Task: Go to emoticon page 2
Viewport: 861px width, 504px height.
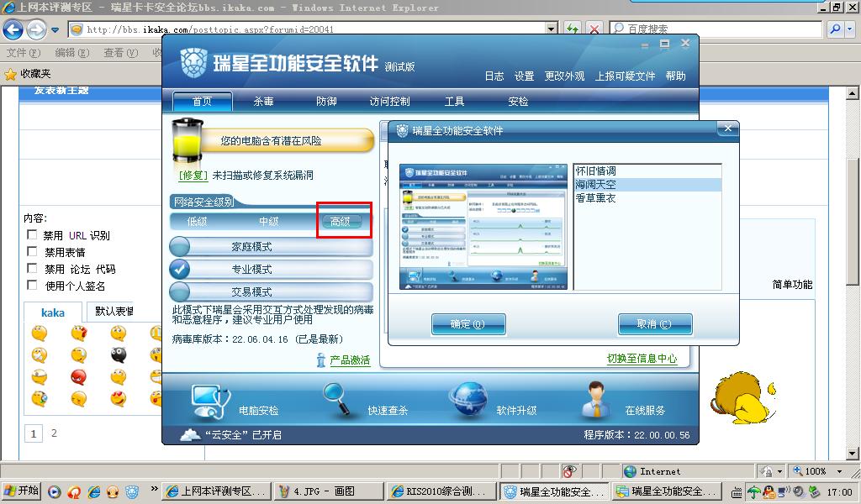Action: pos(54,433)
